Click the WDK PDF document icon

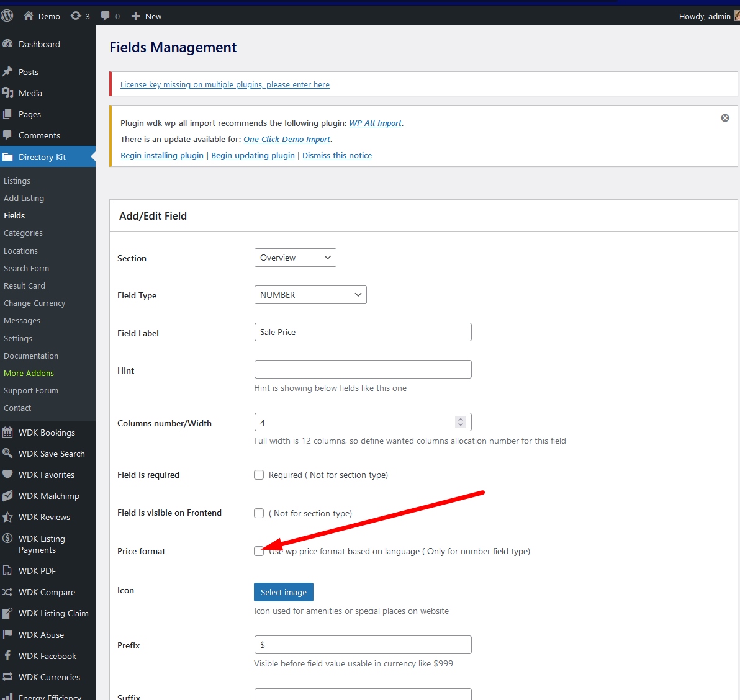click(x=7, y=571)
